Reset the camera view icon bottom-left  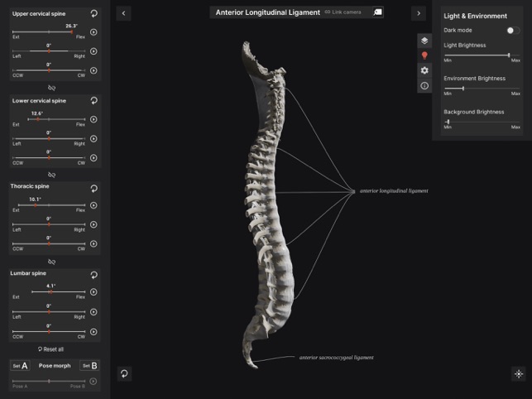tap(124, 373)
